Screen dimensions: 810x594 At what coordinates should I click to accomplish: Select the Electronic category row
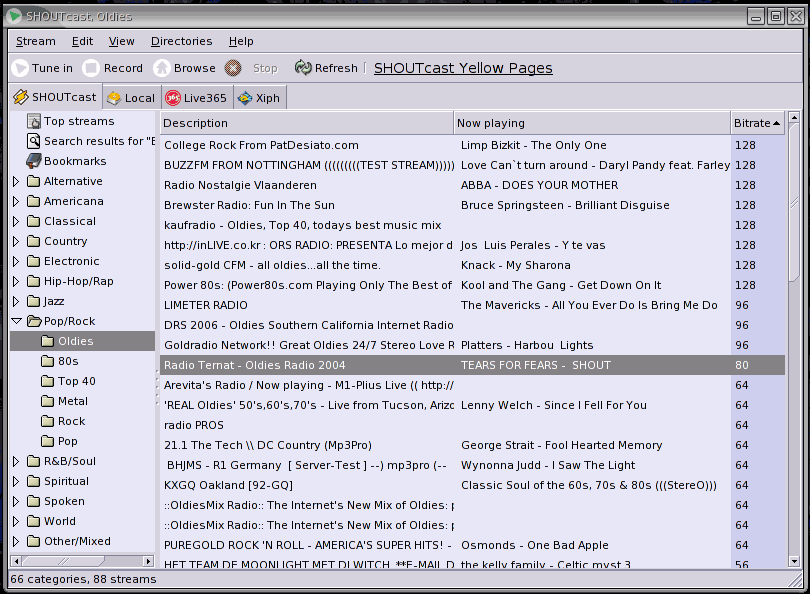click(83, 261)
